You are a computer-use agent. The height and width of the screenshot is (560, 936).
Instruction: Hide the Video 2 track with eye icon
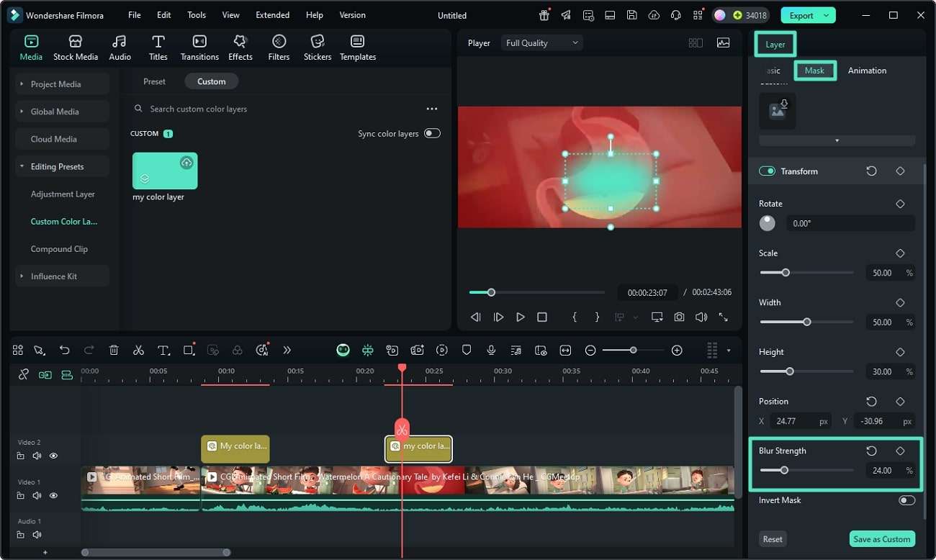point(53,456)
